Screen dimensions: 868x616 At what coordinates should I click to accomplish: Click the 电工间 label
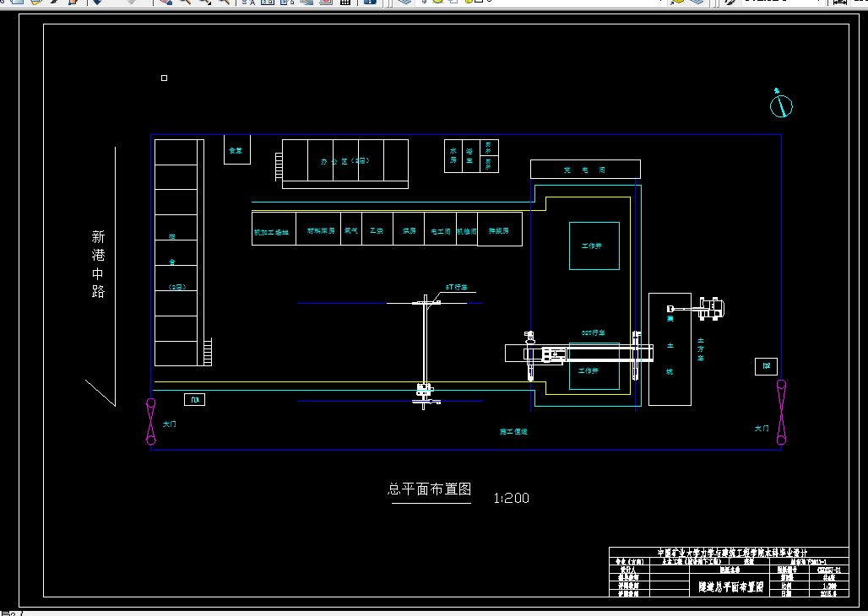(441, 231)
